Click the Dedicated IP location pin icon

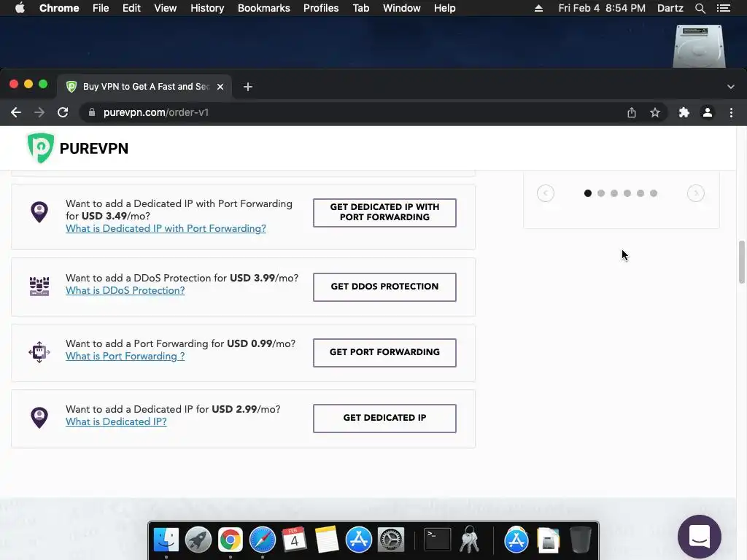click(39, 418)
